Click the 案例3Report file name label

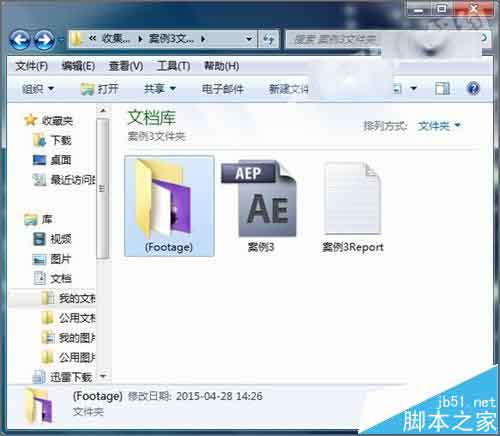pos(353,247)
